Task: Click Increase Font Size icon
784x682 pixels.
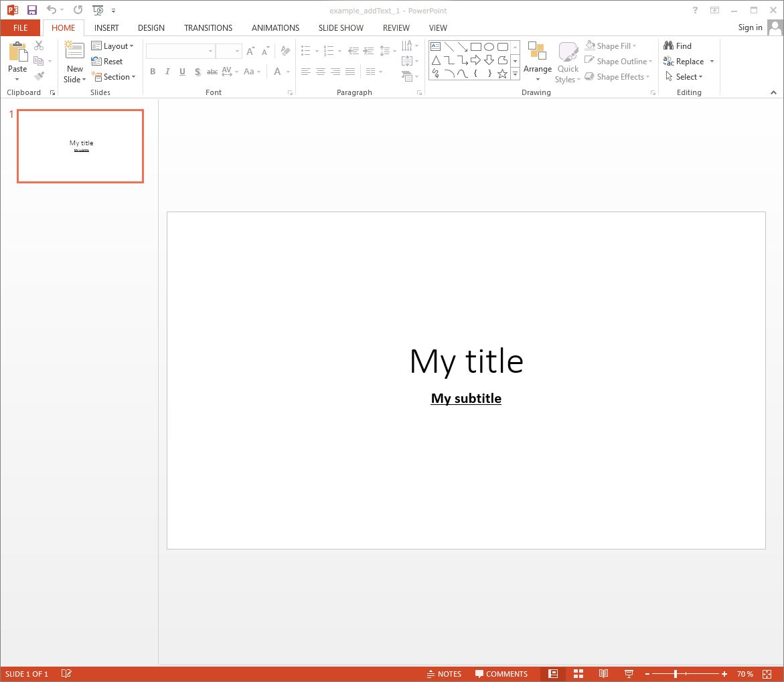Action: tap(250, 50)
